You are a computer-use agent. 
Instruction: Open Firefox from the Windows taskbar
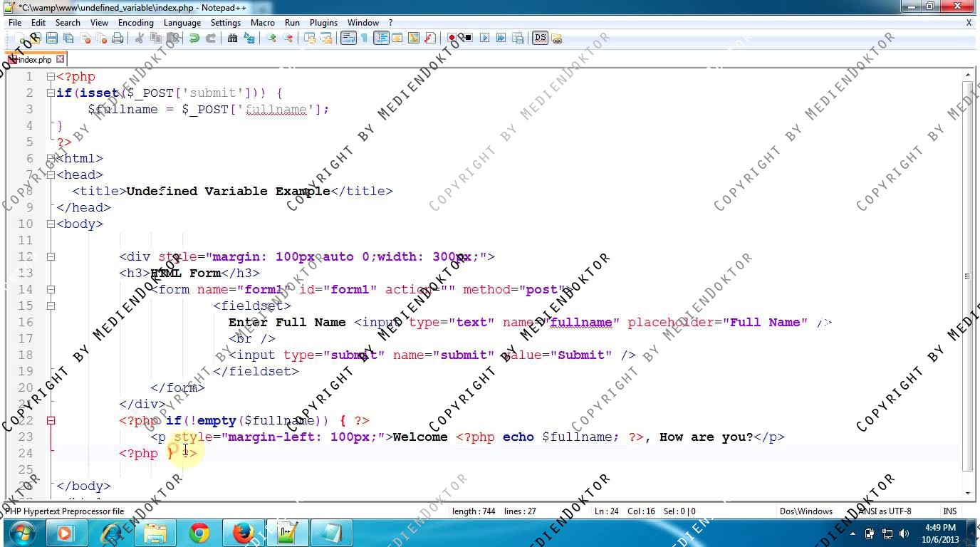(x=243, y=533)
